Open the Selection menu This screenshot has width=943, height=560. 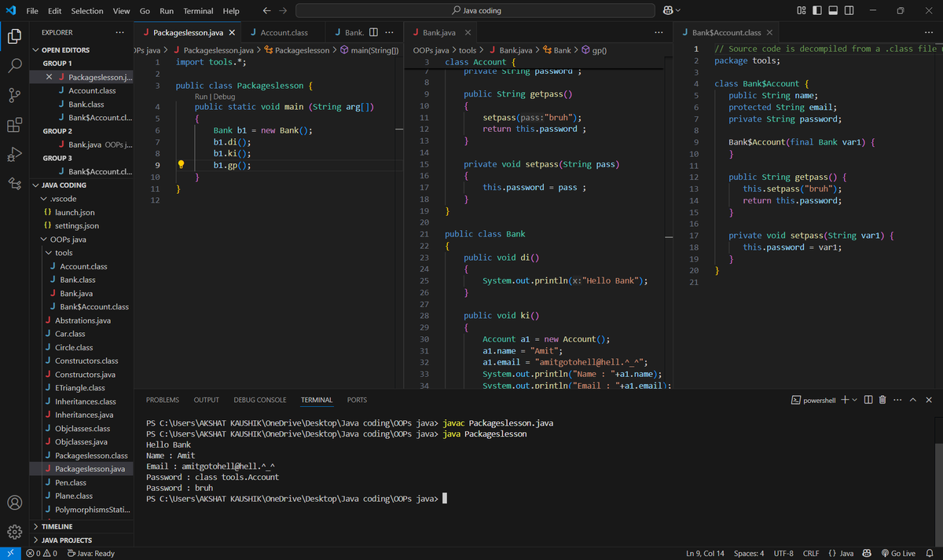[x=87, y=11]
